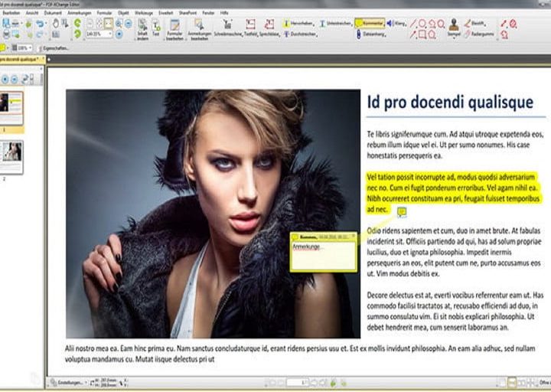Toggle the Kommentar sticky note tool
551x392 pixels.
point(369,24)
